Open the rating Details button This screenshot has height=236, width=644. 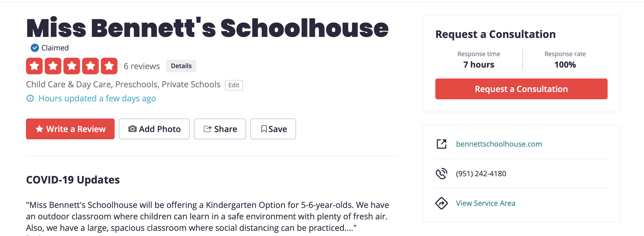(181, 66)
